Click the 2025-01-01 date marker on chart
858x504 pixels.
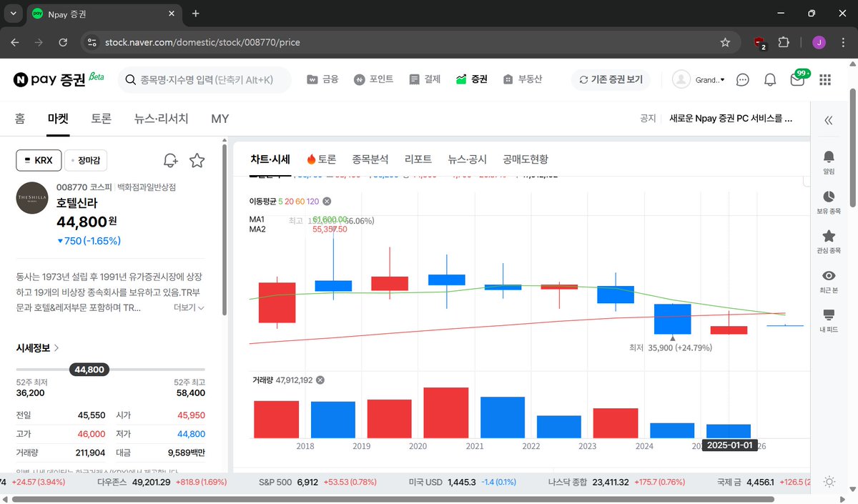click(x=729, y=445)
